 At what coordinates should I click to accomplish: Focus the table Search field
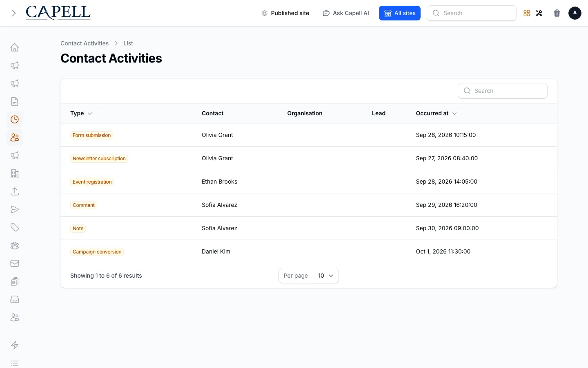click(x=503, y=91)
